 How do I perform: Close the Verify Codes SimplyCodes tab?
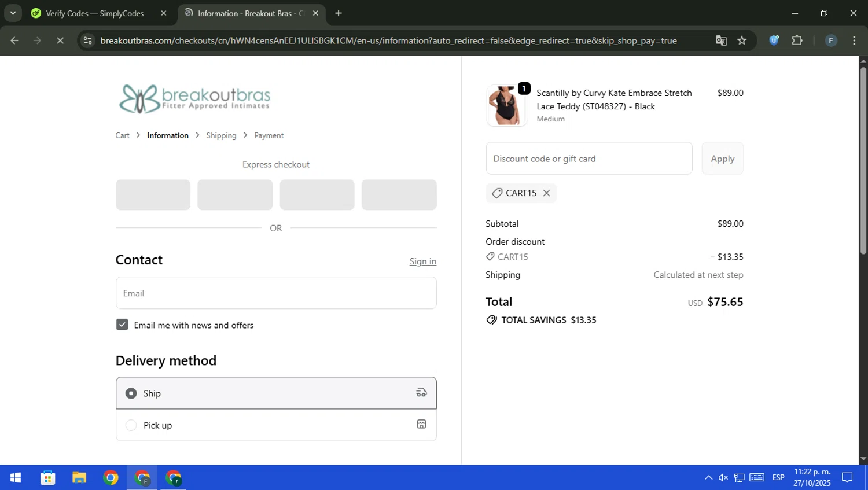[164, 13]
